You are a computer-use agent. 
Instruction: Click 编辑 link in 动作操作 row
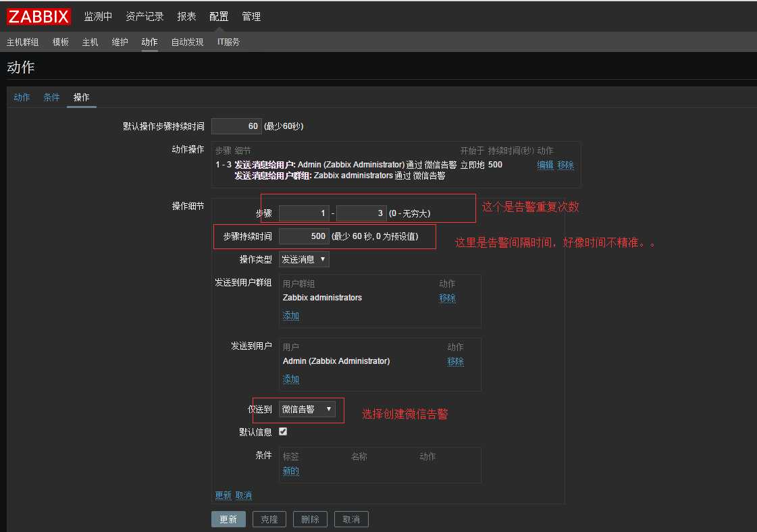545,165
